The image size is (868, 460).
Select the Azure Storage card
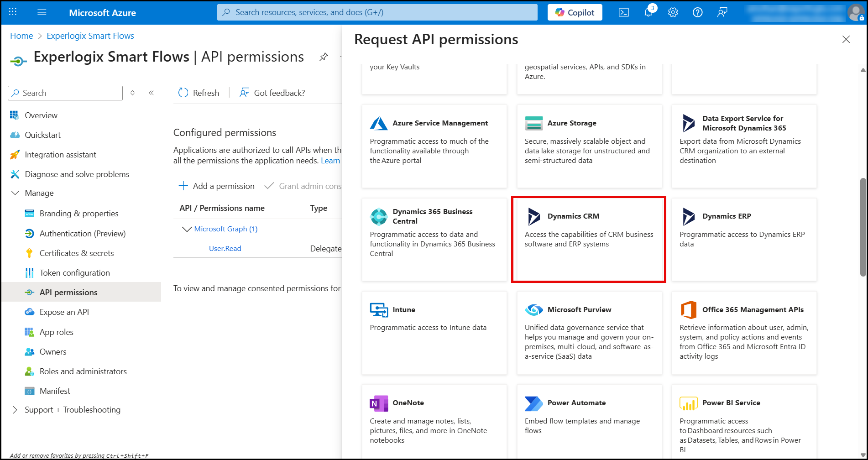coord(589,146)
